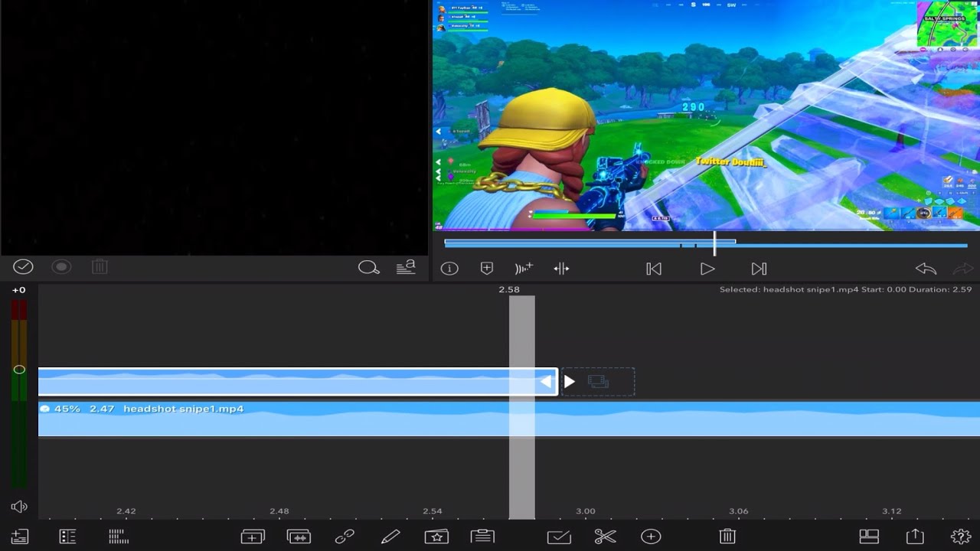The width and height of the screenshot is (980, 551).
Task: Click the transition placeholder after the upper clip
Action: pyautogui.click(x=598, y=381)
